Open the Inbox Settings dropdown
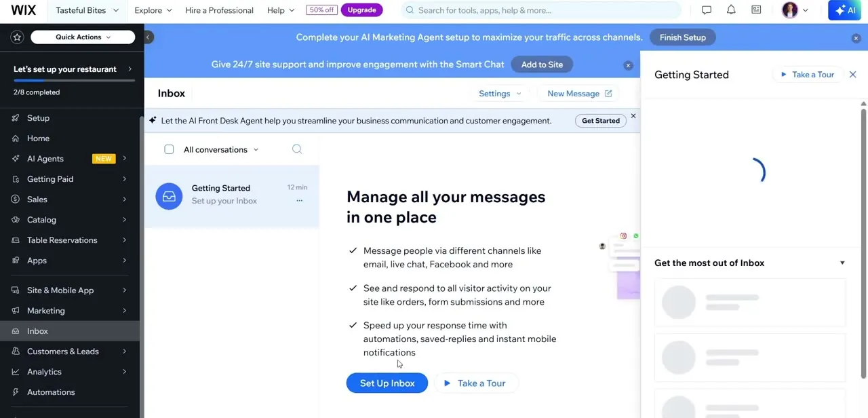Viewport: 868px width, 418px height. pyautogui.click(x=500, y=94)
